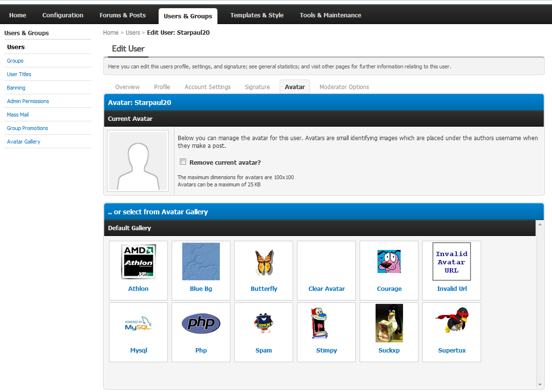Click the Stimpy name link
Screen dimensions: 552x392
[327, 350]
